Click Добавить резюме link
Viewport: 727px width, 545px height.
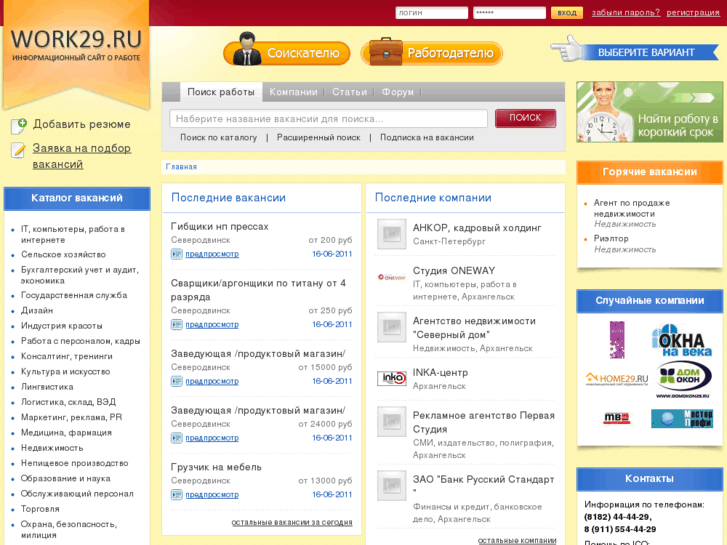coord(82,124)
